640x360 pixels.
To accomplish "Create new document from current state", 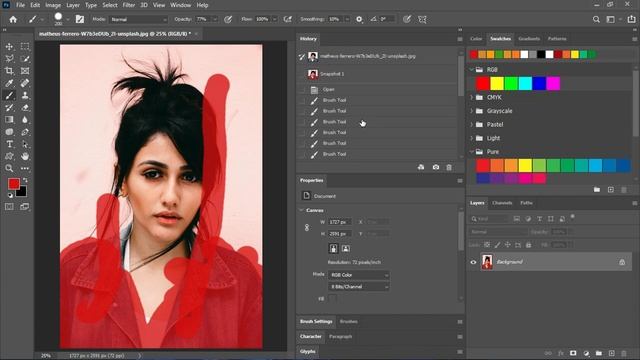I will click(421, 167).
